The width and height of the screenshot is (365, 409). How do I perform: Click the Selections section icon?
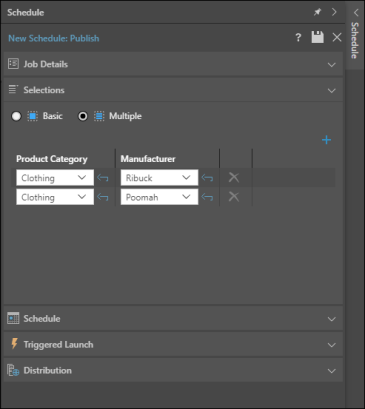(x=13, y=89)
